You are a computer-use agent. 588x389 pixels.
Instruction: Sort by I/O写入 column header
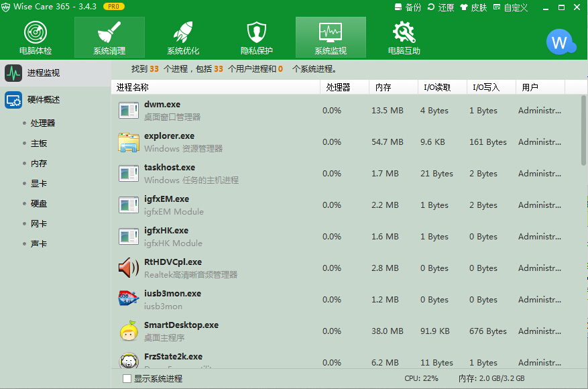pyautogui.click(x=491, y=87)
